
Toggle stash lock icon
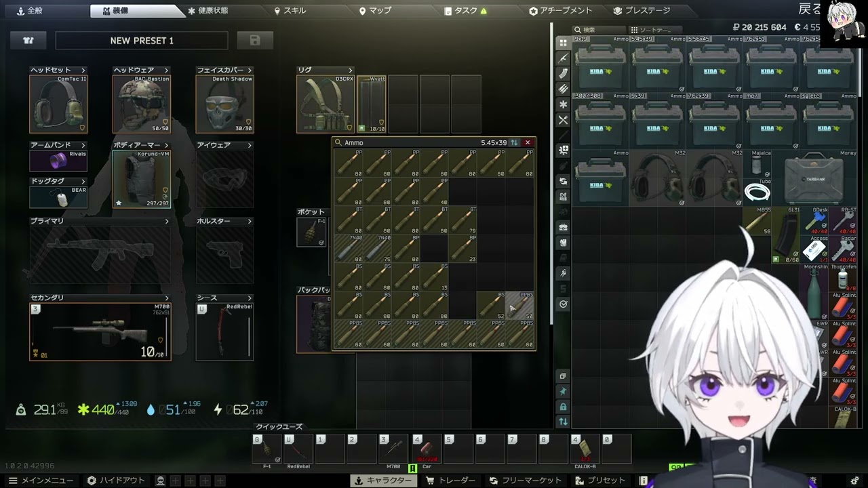pyautogui.click(x=563, y=407)
